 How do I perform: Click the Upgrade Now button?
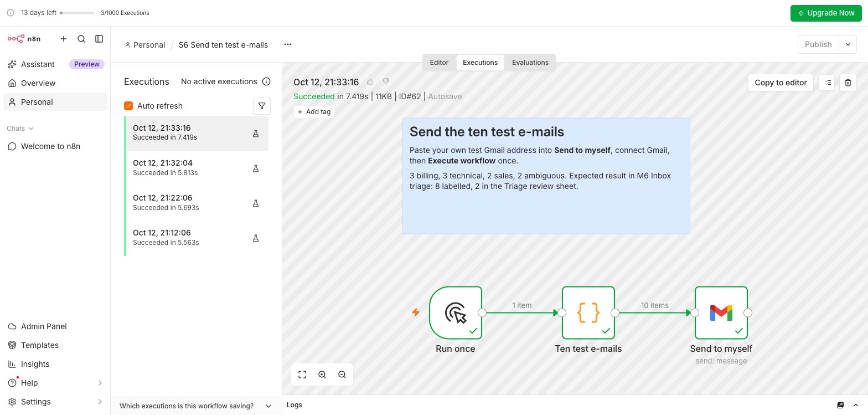(x=826, y=13)
